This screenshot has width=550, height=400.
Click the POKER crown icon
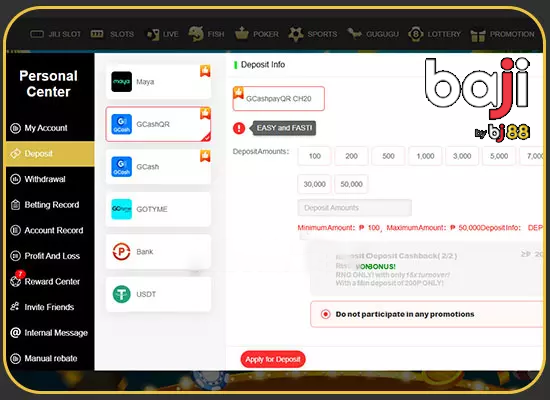click(x=242, y=34)
